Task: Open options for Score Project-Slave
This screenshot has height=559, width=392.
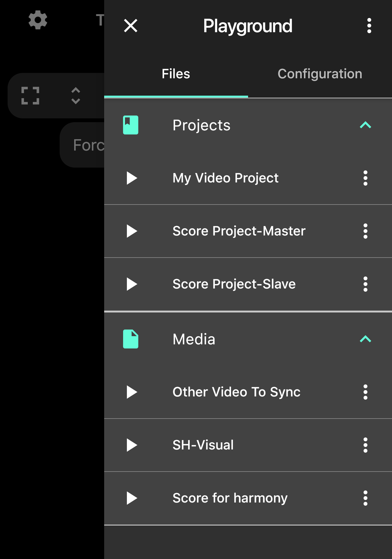Action: click(365, 284)
